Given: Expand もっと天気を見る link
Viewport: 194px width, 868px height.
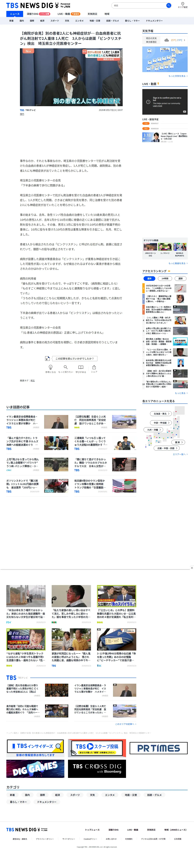Looking at the screenshot, I should tap(178, 76).
